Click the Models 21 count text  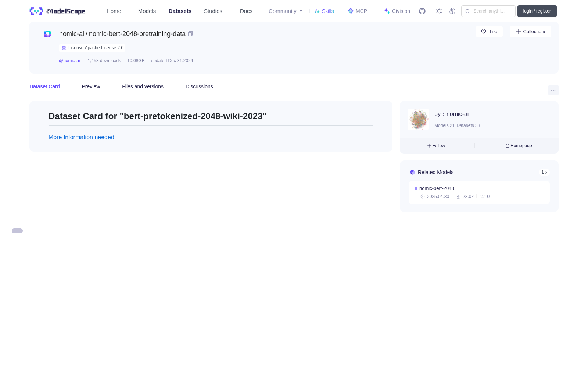pos(444,125)
